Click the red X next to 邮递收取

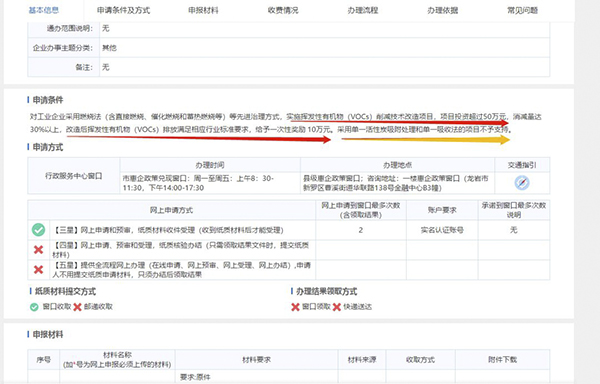pyautogui.click(x=78, y=307)
